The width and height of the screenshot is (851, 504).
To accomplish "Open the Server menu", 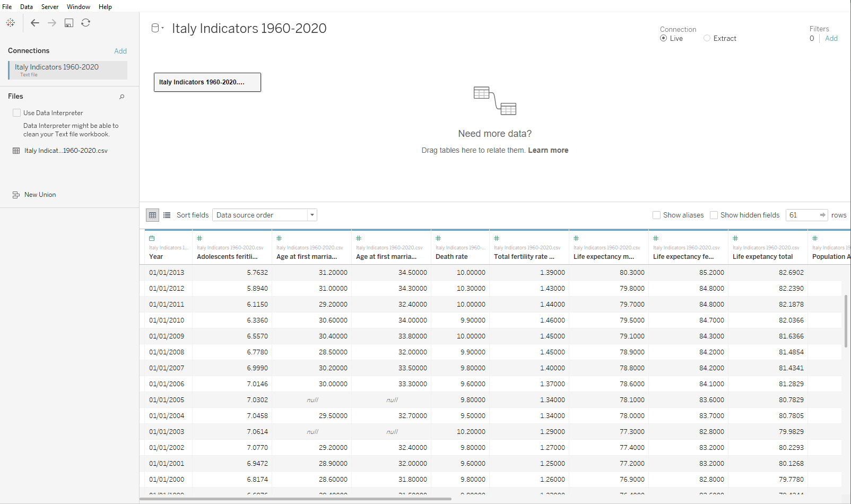I will coord(50,7).
